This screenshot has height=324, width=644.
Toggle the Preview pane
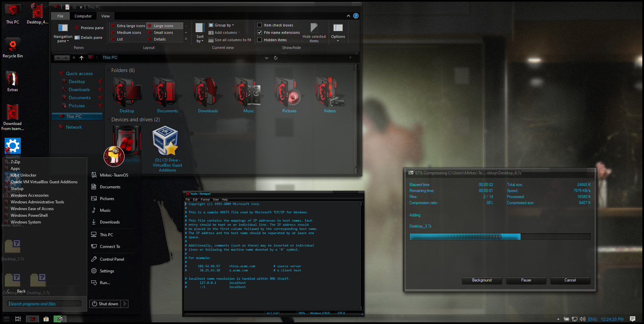(89, 28)
